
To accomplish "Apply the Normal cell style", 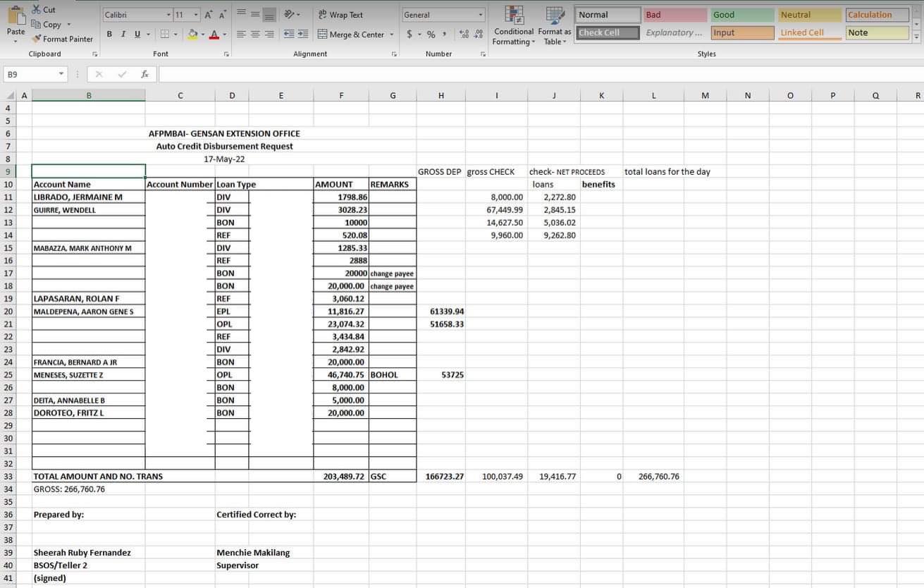I will coord(609,15).
